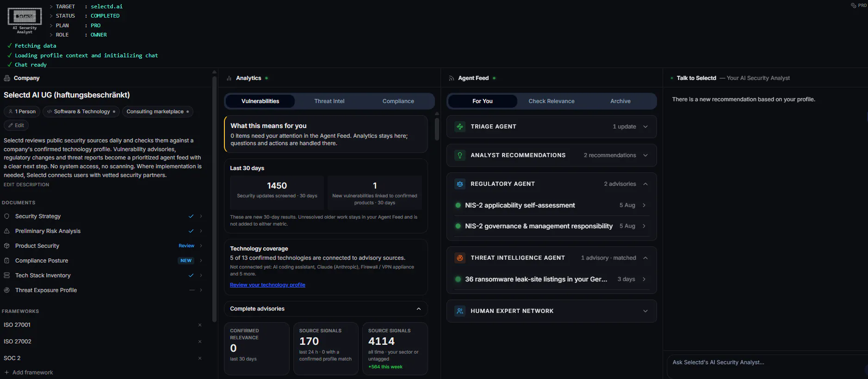Click the Regulatory Agent scales icon
Image resolution: width=868 pixels, height=379 pixels.
pos(460,184)
